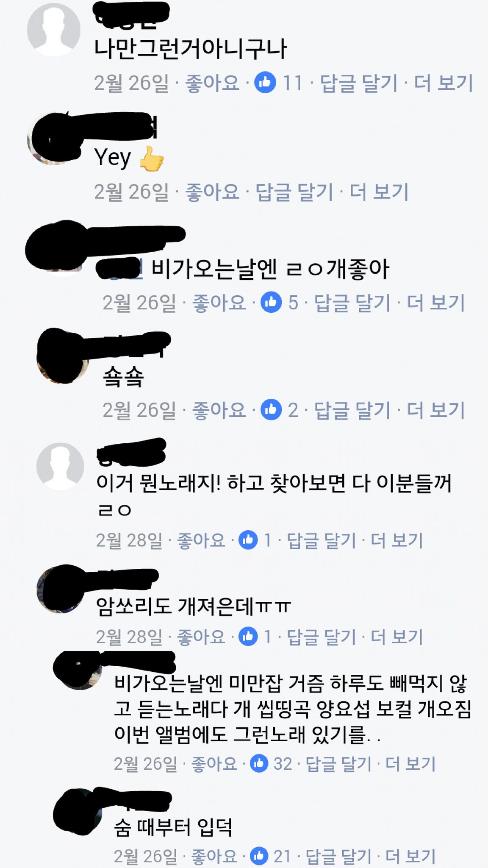This screenshot has width=488, height=868.
Task: Reply with 답글 달기 to 나만그런거아니구나
Action: pos(359,83)
